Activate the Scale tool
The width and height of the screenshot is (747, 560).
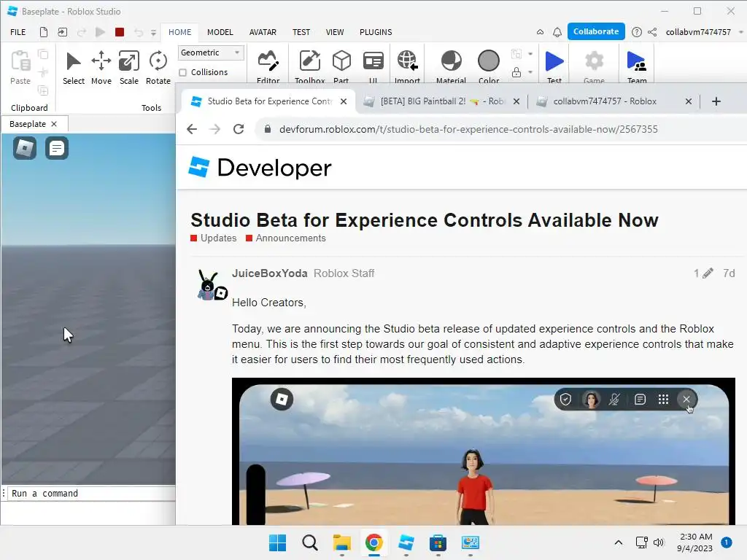pyautogui.click(x=128, y=68)
